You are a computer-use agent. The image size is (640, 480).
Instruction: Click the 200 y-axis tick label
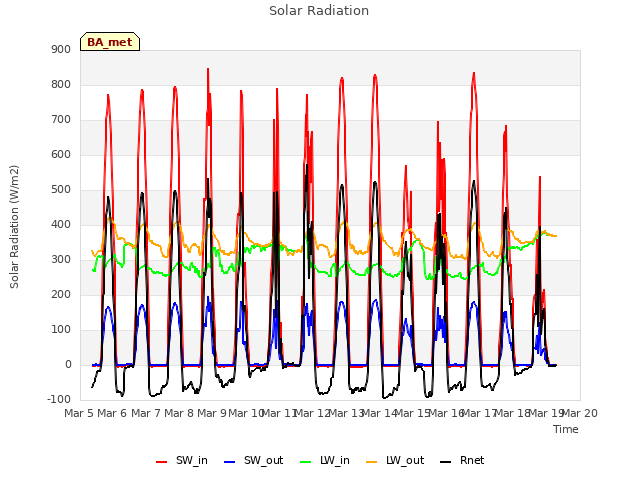click(61, 295)
